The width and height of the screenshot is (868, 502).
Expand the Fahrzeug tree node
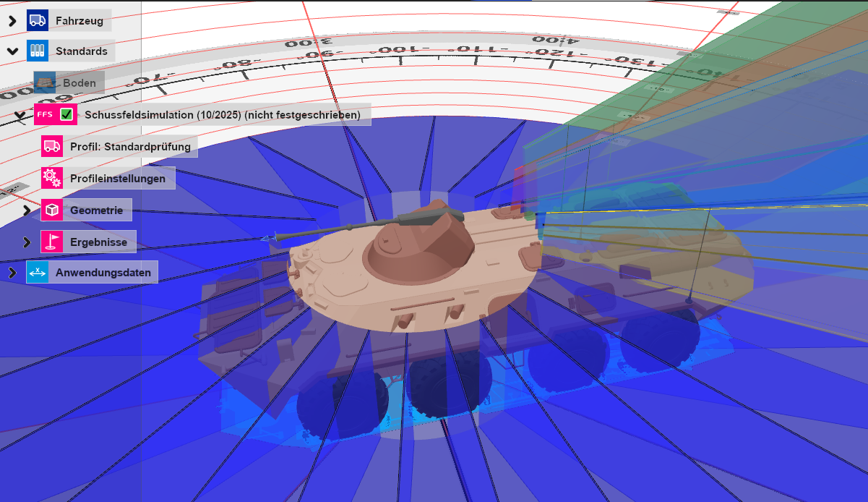(x=11, y=20)
